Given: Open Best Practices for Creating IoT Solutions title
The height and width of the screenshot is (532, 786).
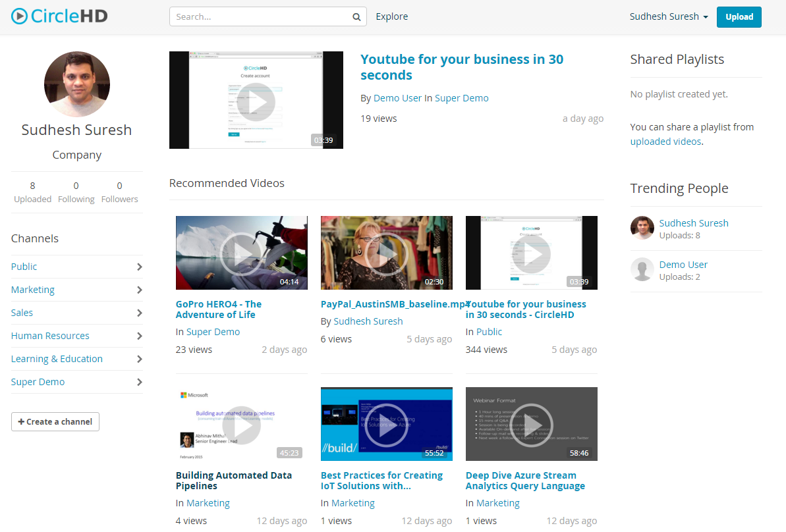Looking at the screenshot, I should 382,481.
